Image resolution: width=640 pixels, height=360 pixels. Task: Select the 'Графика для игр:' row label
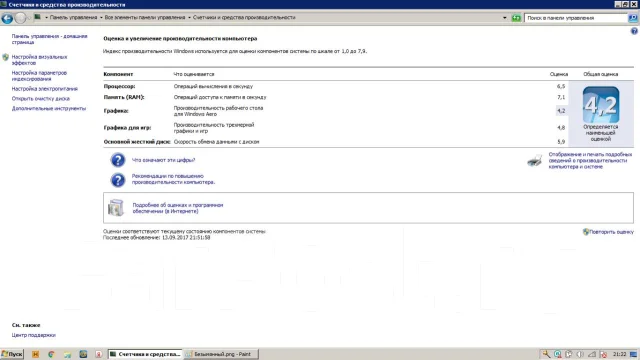pyautogui.click(x=127, y=128)
